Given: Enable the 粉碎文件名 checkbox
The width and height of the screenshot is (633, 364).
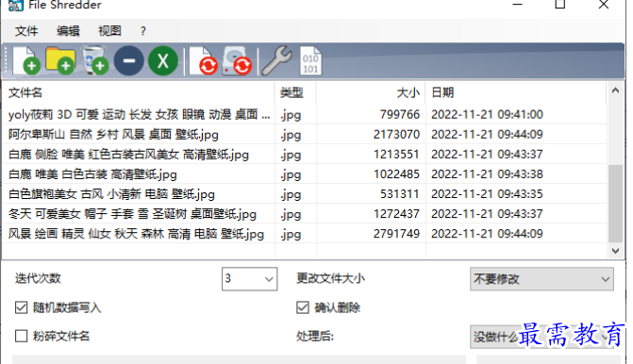Looking at the screenshot, I should coord(21,336).
